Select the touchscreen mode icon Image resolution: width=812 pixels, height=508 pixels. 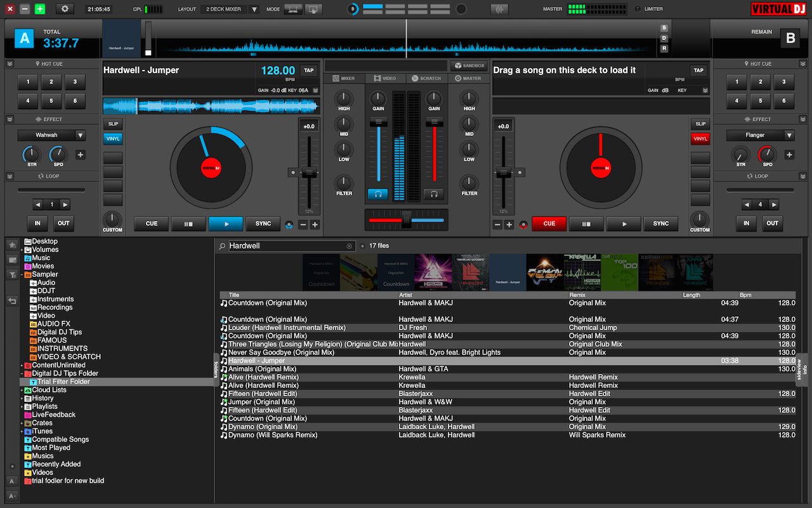coord(313,9)
